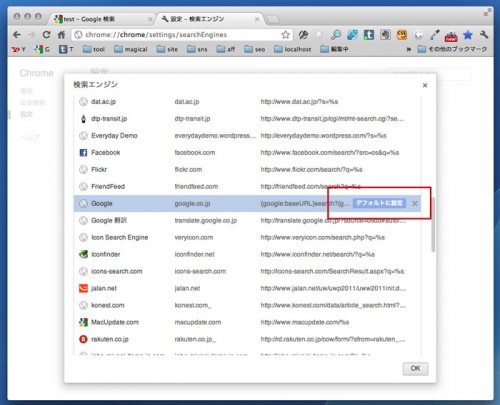Open the magnifier extension icon
The image size is (500, 405).
336,35
